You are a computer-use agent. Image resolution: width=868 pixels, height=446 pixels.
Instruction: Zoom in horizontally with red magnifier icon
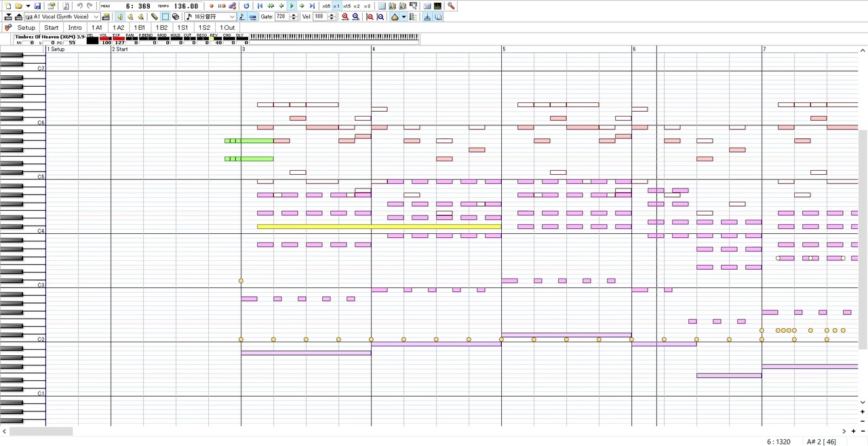[345, 17]
